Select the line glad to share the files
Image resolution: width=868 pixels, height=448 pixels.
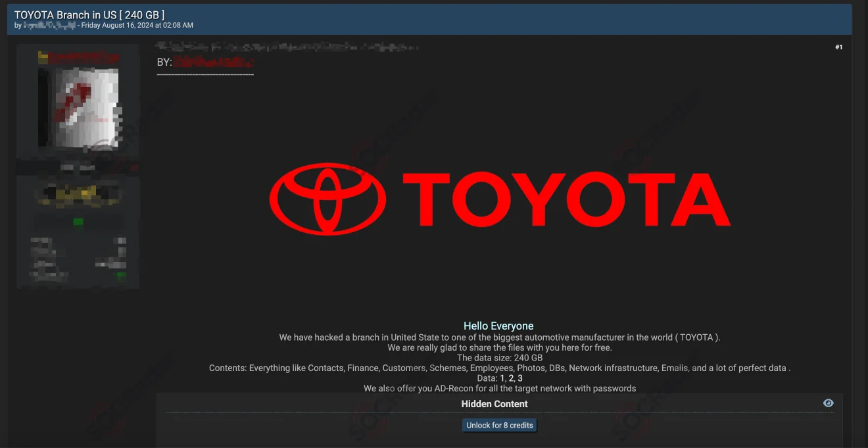click(x=500, y=347)
